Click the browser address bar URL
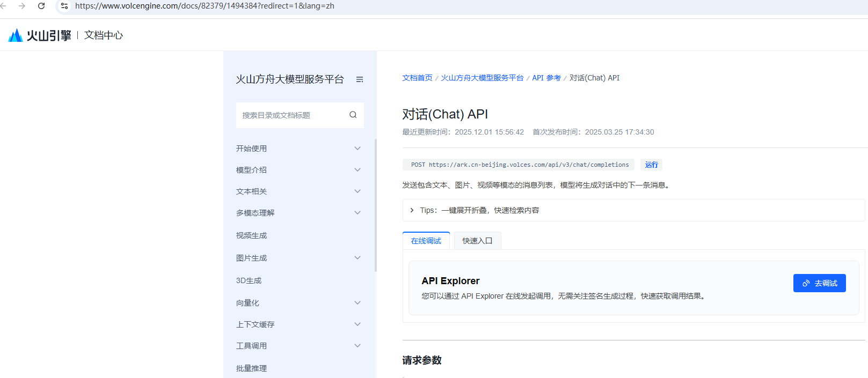This screenshot has width=868, height=378. pos(205,6)
